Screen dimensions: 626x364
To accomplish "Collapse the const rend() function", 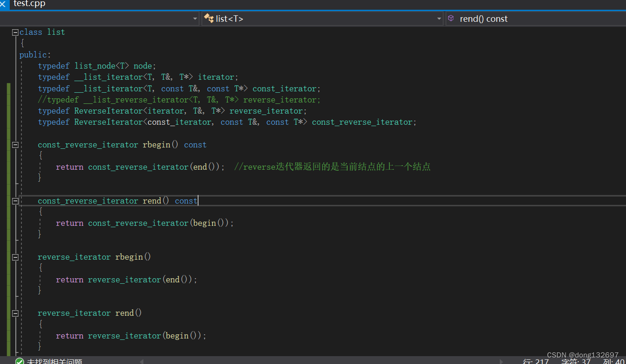I will coord(15,201).
